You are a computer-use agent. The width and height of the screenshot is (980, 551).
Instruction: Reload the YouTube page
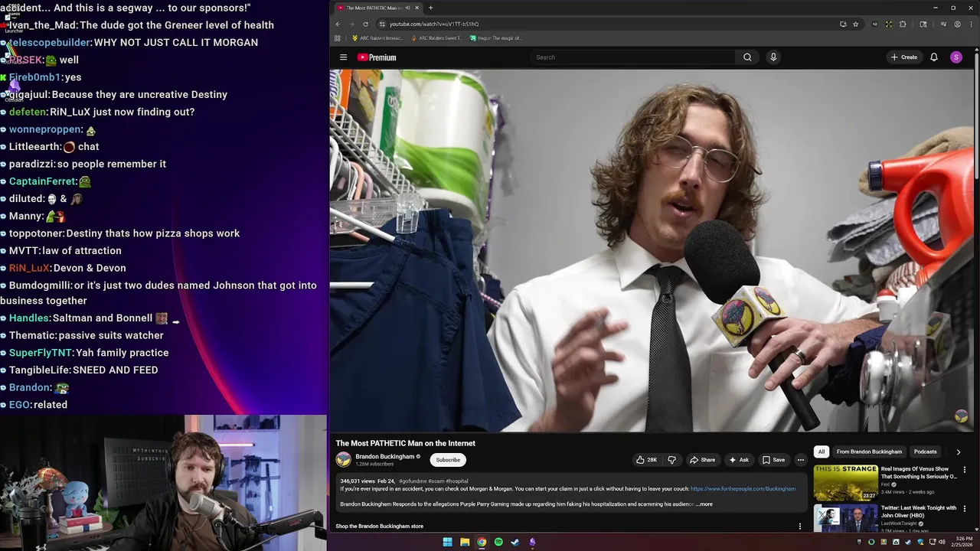click(x=365, y=24)
